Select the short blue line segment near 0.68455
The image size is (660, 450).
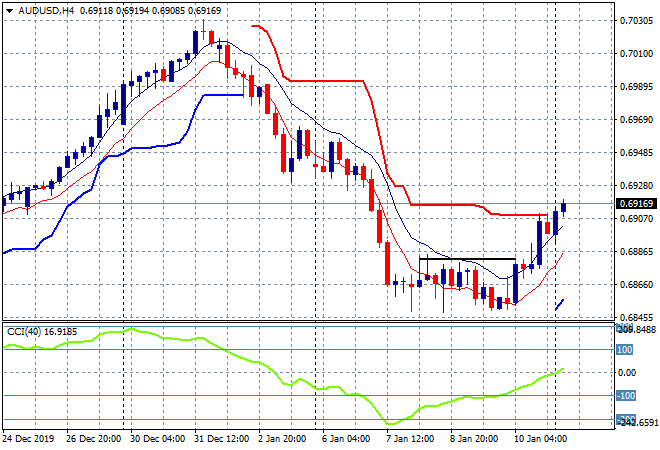click(560, 305)
